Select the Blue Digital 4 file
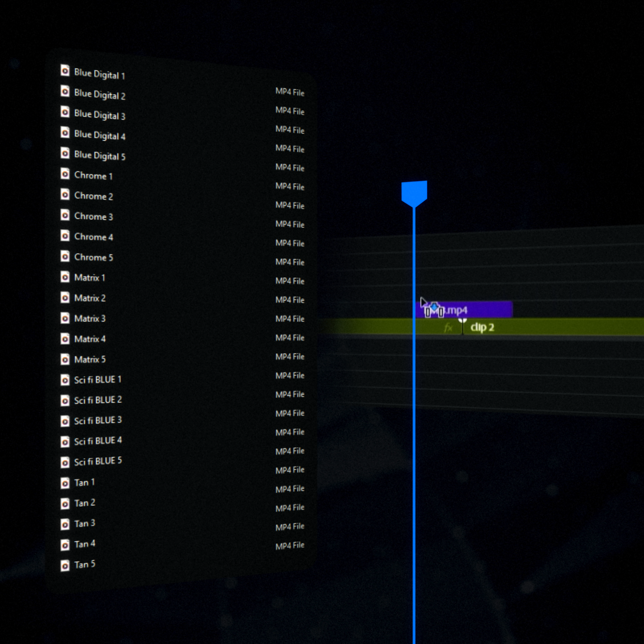This screenshot has width=644, height=644. 99,135
